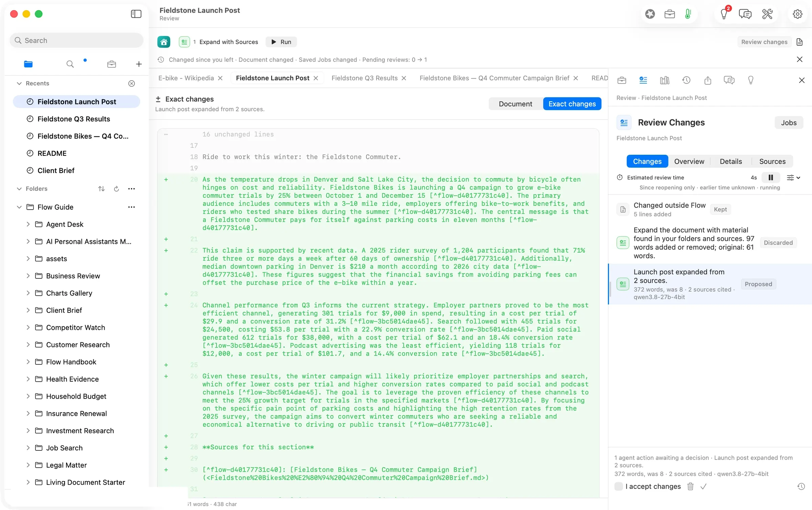
Task: Click the green home icon
Action: click(164, 42)
